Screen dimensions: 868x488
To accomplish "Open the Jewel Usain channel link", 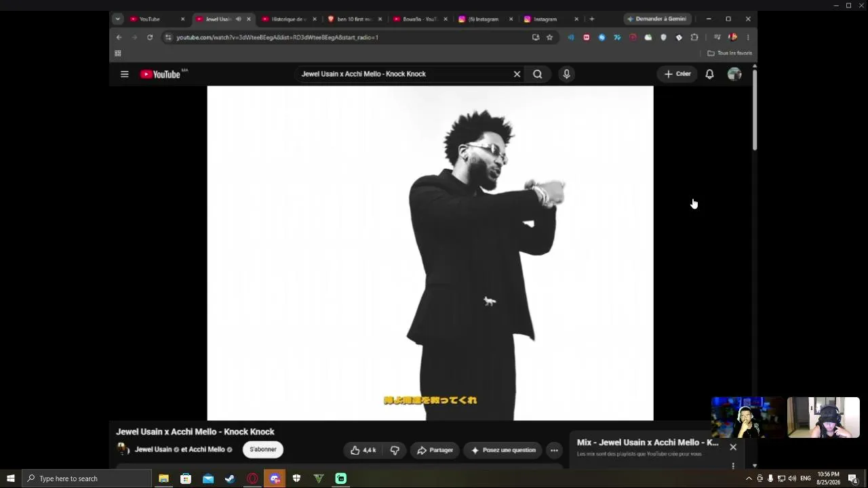I will 153,449.
